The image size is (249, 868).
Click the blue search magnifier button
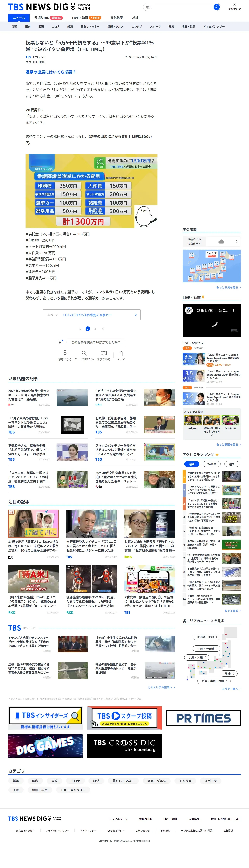(x=216, y=7)
